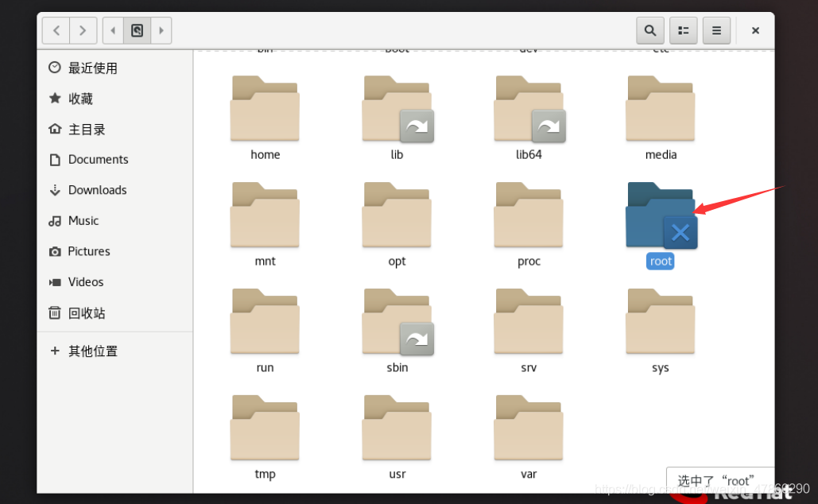Select the sbin symlink folder icon
The height and width of the screenshot is (504, 818).
[x=397, y=321]
